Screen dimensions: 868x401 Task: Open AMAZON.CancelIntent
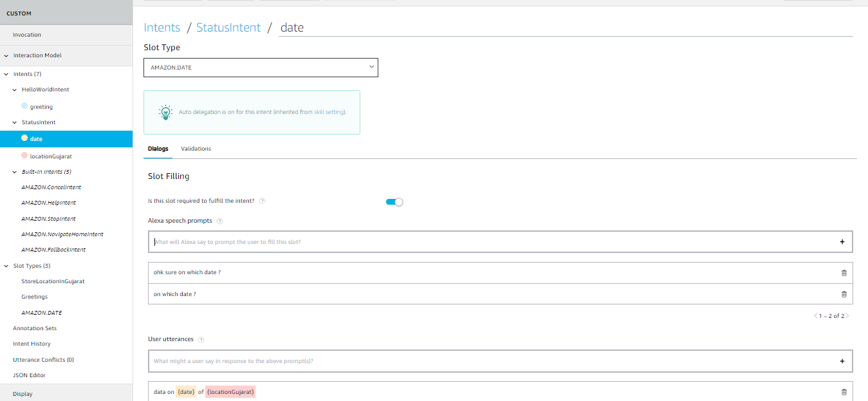tap(51, 187)
